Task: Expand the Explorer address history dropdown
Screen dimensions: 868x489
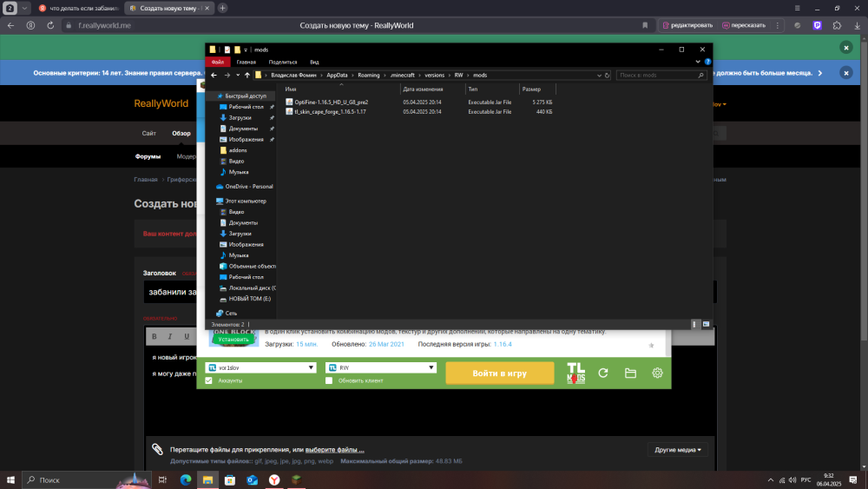Action: [x=599, y=76]
